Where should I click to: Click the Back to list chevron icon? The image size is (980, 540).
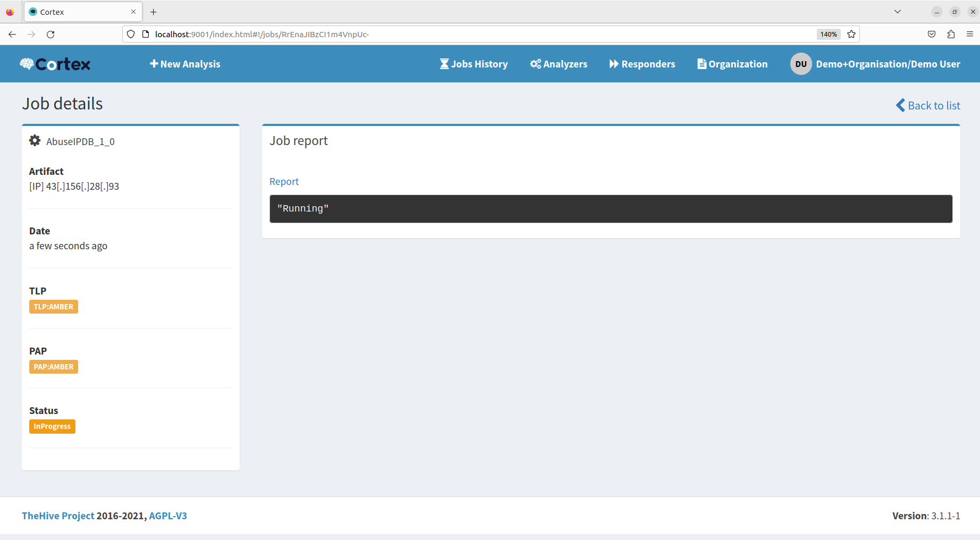point(900,105)
